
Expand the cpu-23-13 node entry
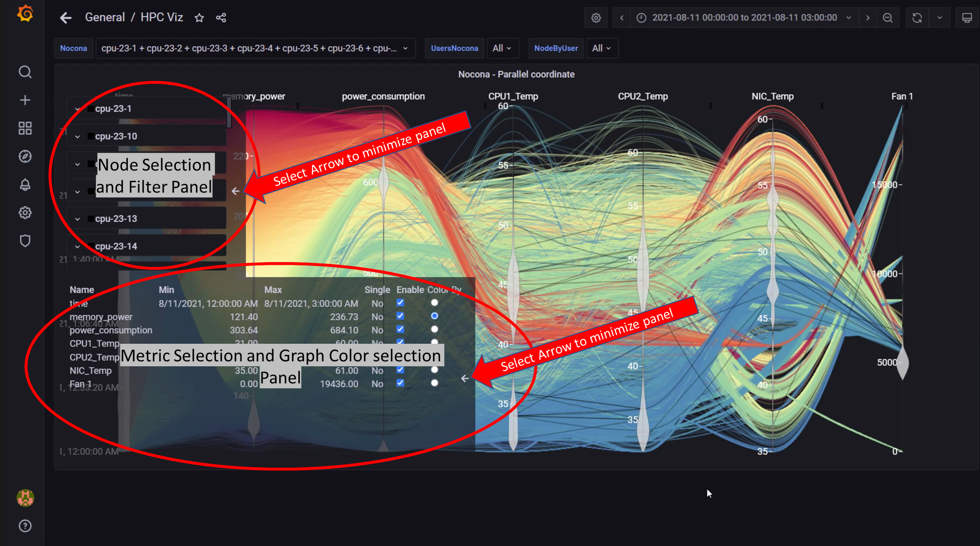pos(77,219)
